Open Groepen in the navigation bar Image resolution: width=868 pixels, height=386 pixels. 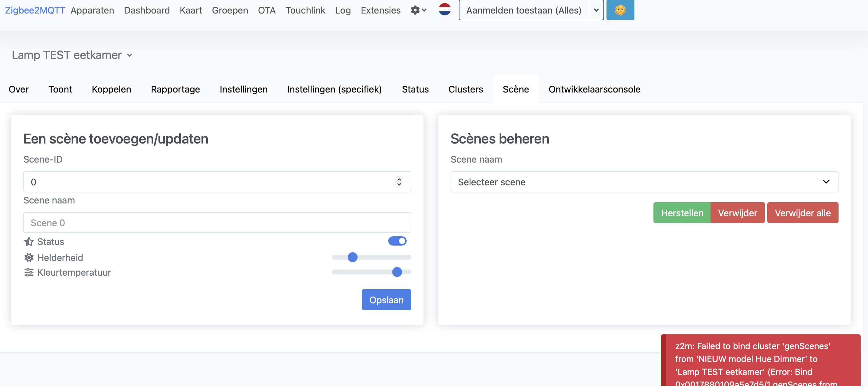[230, 10]
